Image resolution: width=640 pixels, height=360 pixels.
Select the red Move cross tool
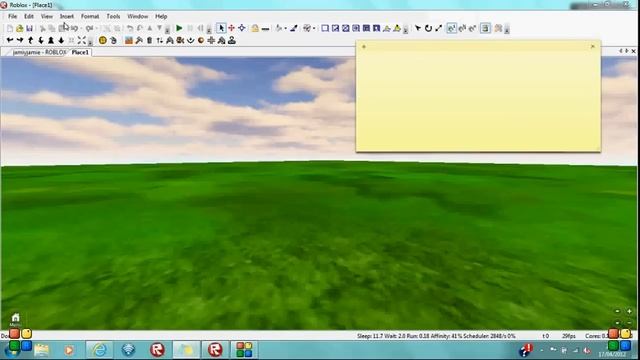(231, 28)
